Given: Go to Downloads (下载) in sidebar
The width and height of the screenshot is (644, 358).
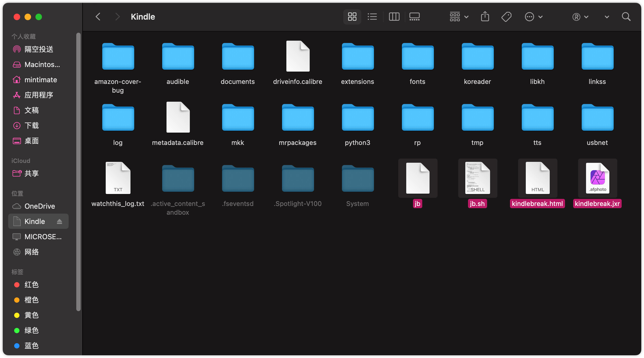Looking at the screenshot, I should 32,126.
